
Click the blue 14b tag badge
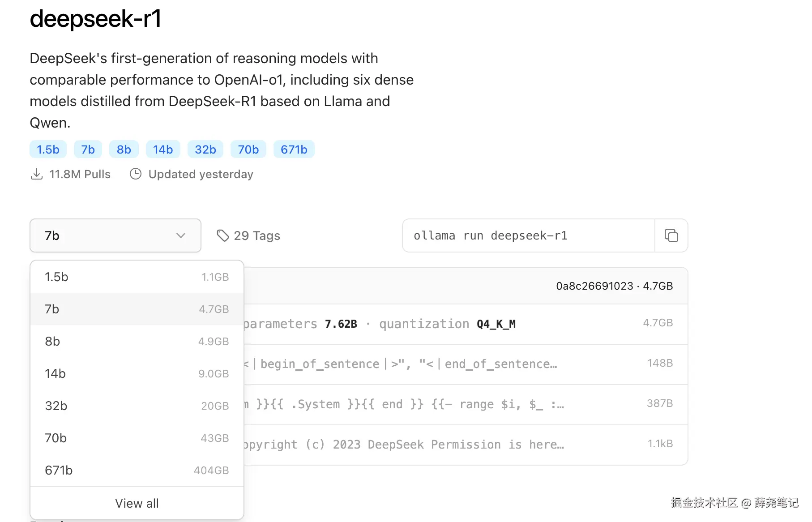tap(163, 150)
